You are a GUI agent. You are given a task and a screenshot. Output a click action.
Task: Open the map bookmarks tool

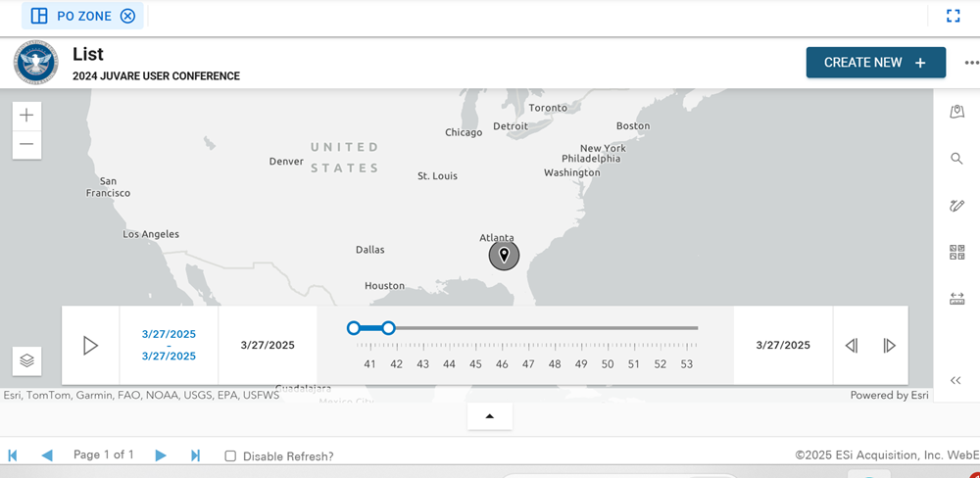956,113
